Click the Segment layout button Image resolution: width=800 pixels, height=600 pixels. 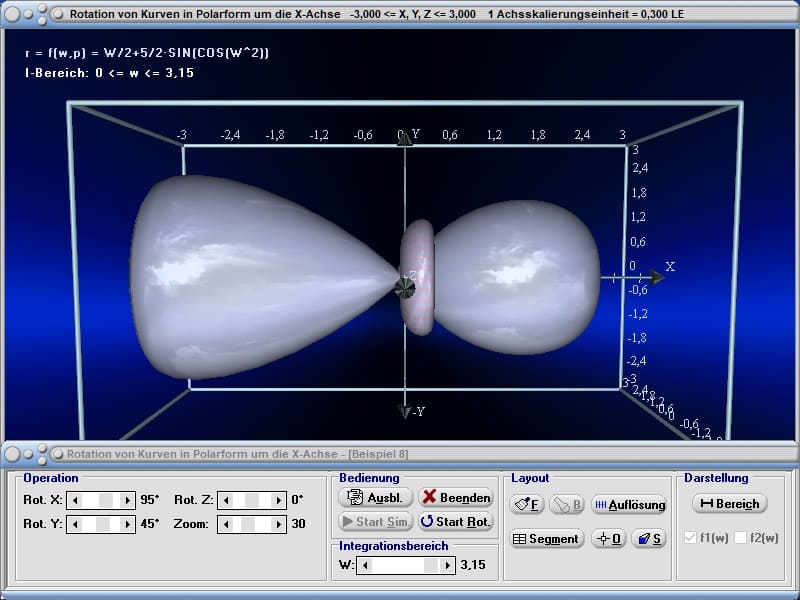[x=546, y=539]
